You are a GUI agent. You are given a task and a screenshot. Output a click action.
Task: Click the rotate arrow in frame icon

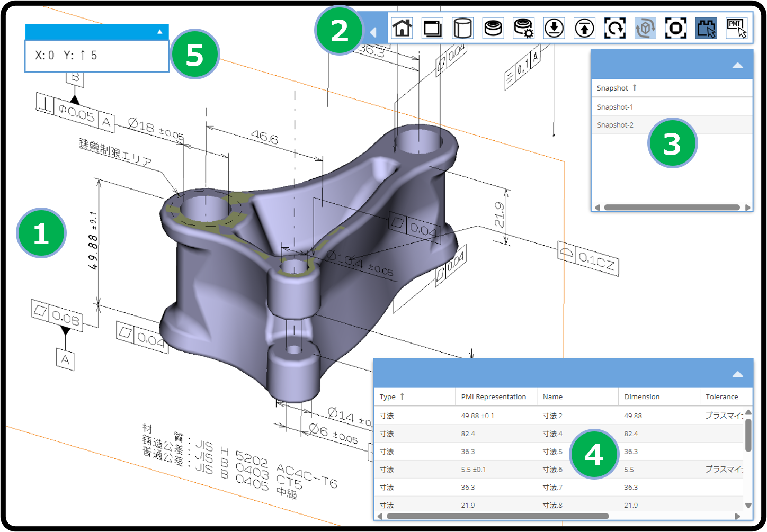615,28
